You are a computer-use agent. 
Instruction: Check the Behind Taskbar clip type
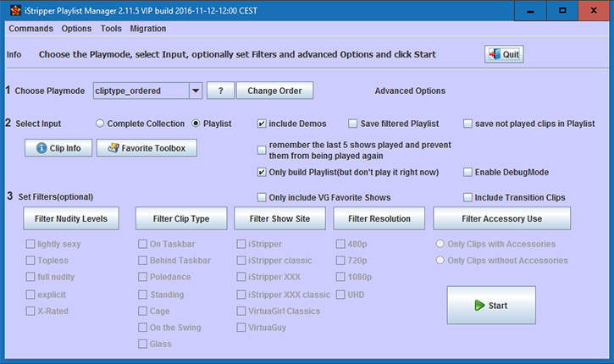pos(142,260)
